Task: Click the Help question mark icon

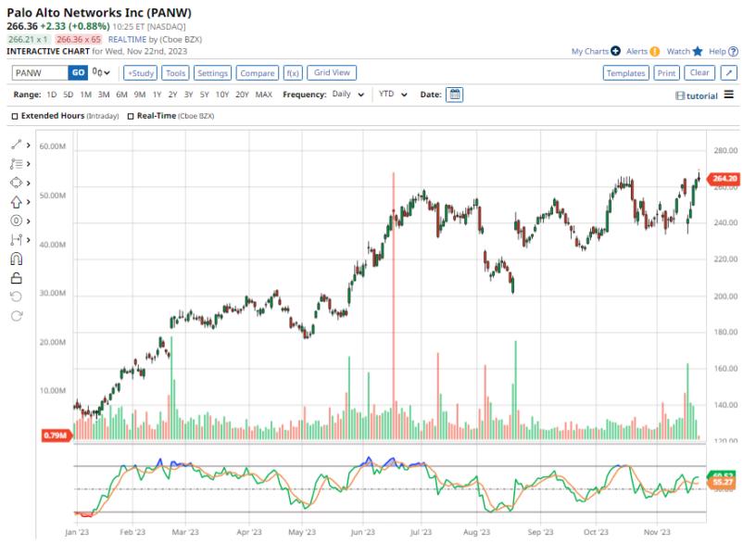Action: click(733, 51)
